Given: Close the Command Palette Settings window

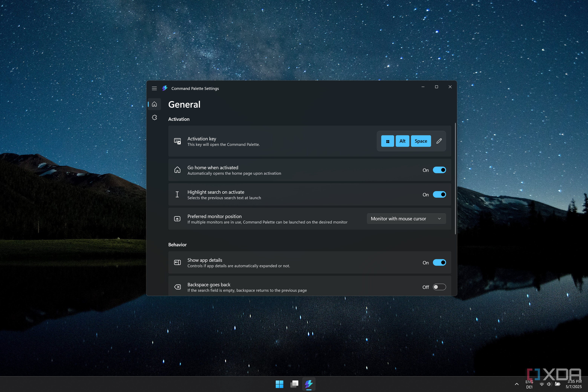Looking at the screenshot, I should pyautogui.click(x=450, y=87).
